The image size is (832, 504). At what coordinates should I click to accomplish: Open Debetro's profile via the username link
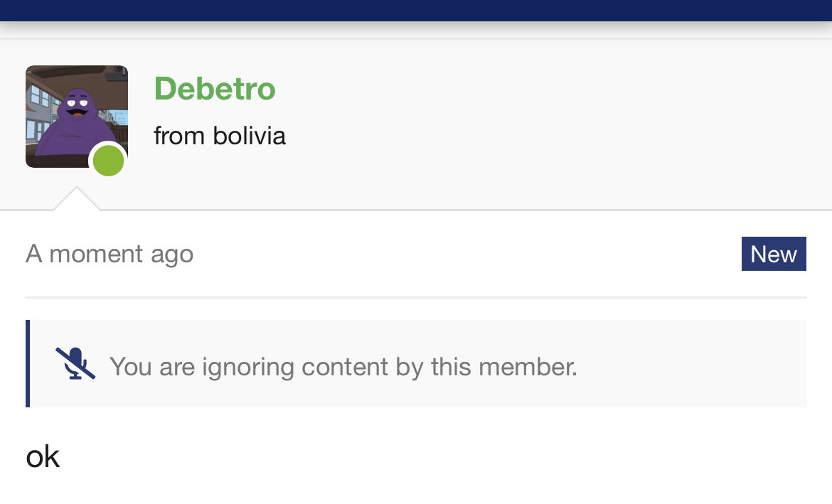215,89
